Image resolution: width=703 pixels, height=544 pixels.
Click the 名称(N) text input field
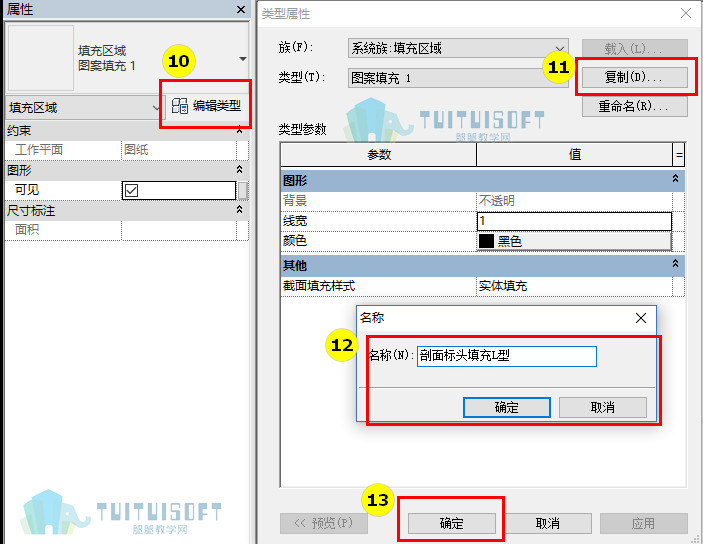point(507,356)
